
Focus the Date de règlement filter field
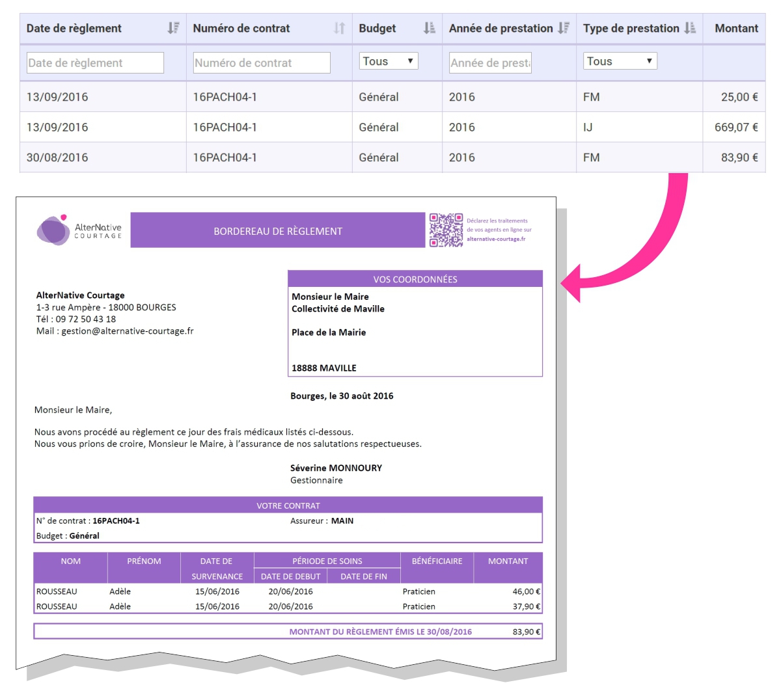(x=95, y=63)
